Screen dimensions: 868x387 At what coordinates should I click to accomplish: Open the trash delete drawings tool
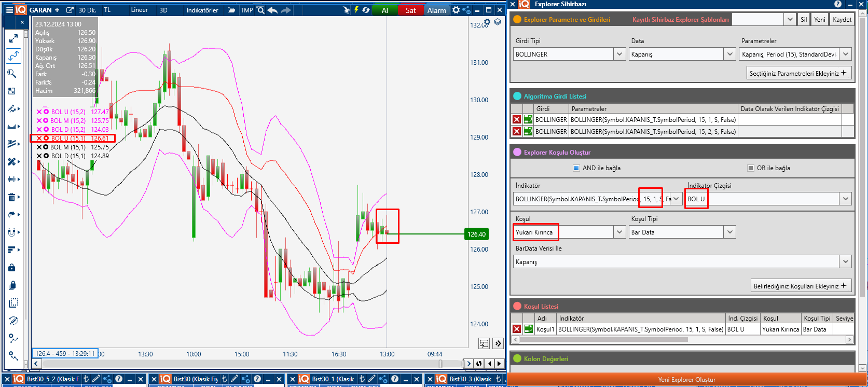click(x=11, y=197)
